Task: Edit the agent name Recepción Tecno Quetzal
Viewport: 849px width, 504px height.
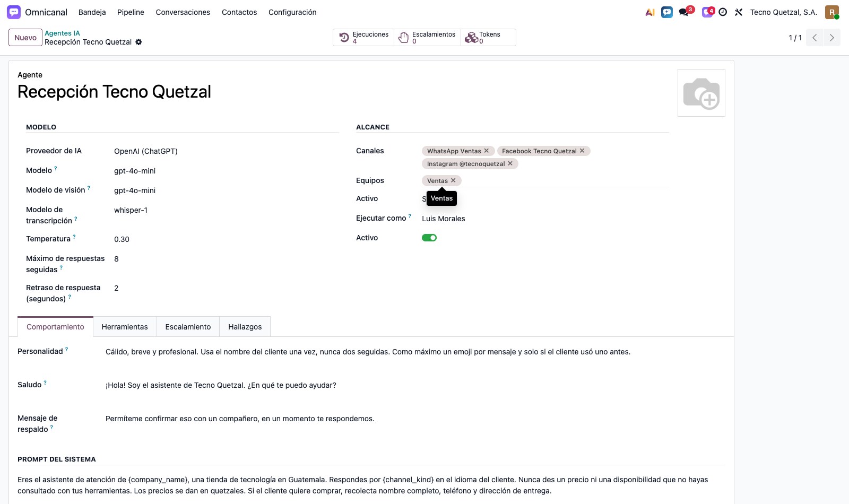Action: click(x=114, y=92)
